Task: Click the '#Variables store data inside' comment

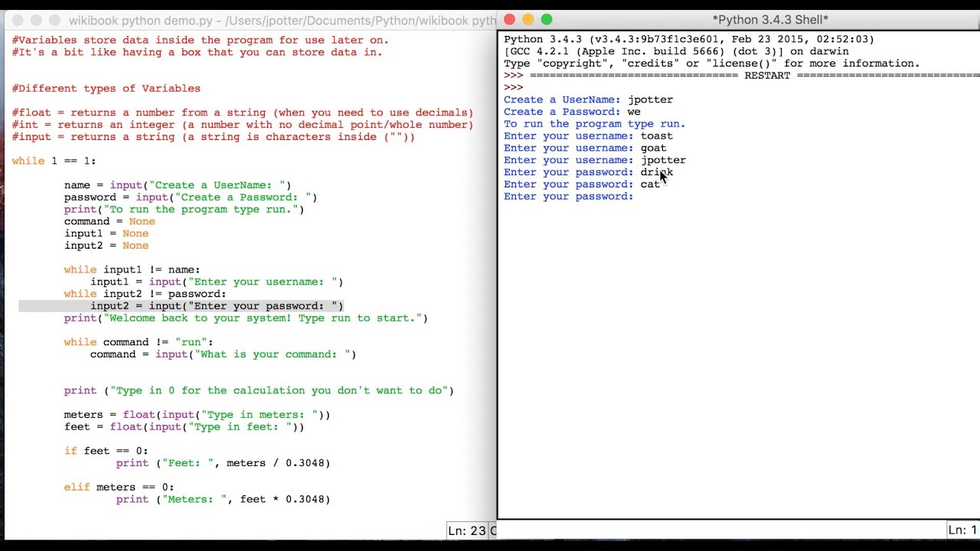Action: point(201,40)
